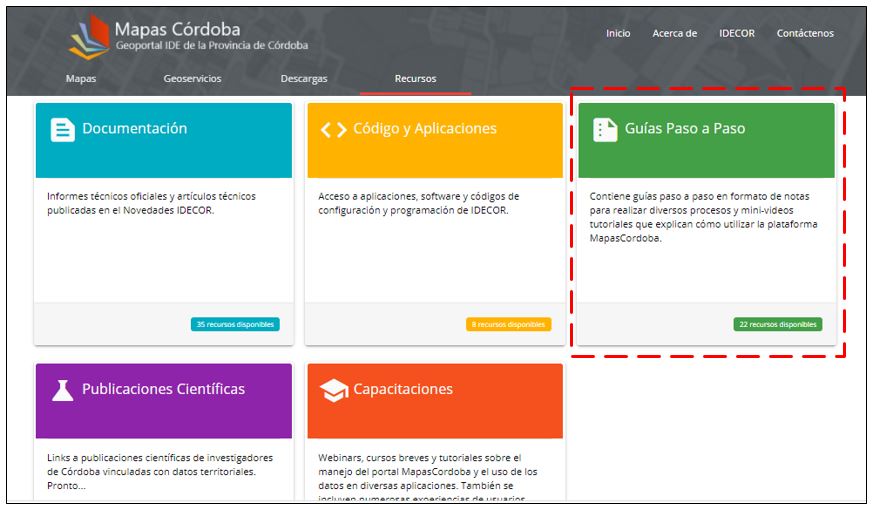Visit the IDECOR link in header
Image resolution: width=873 pixels, height=509 pixels.
(737, 33)
